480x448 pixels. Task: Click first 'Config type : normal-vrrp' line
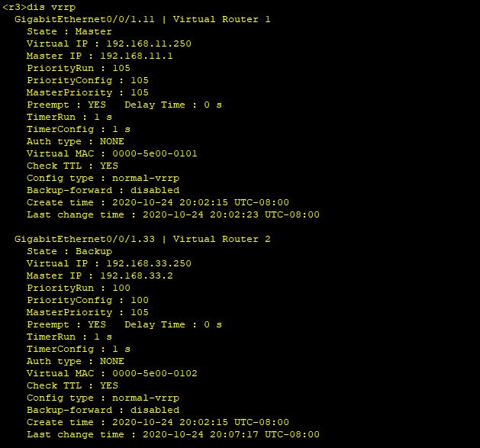[x=103, y=179]
